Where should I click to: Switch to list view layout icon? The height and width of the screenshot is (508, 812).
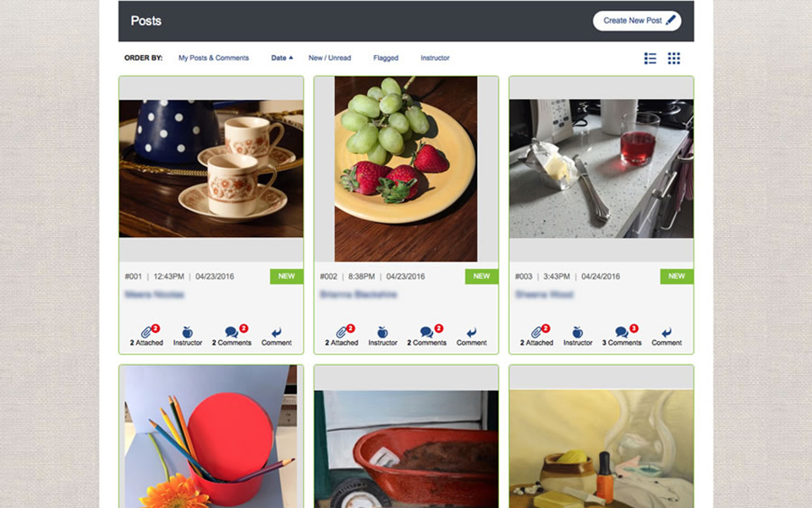[x=650, y=58]
